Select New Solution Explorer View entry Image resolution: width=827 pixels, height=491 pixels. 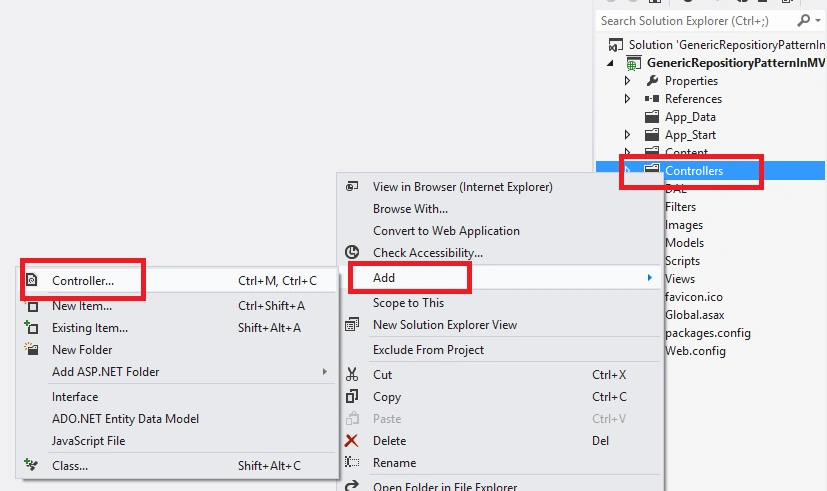500,325
